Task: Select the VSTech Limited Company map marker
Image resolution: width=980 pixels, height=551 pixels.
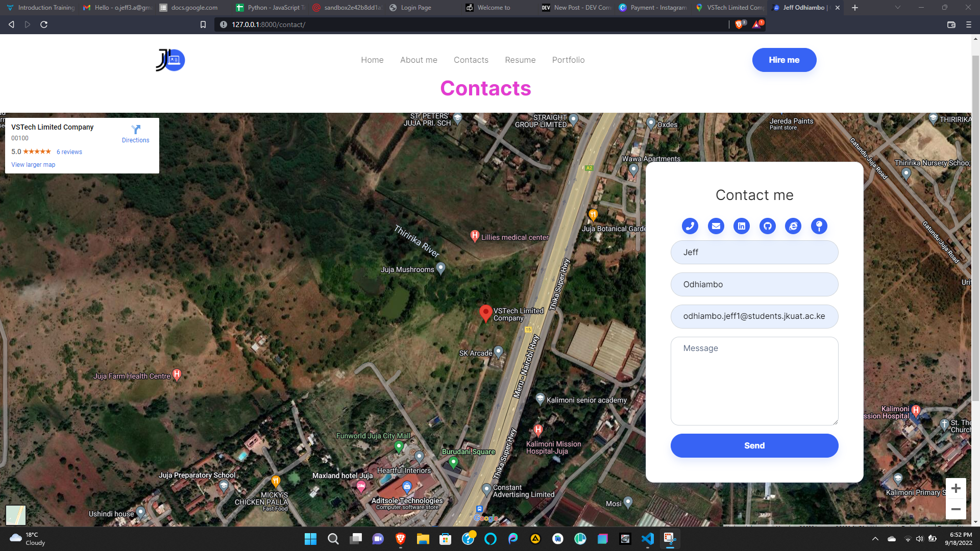Action: pyautogui.click(x=485, y=312)
